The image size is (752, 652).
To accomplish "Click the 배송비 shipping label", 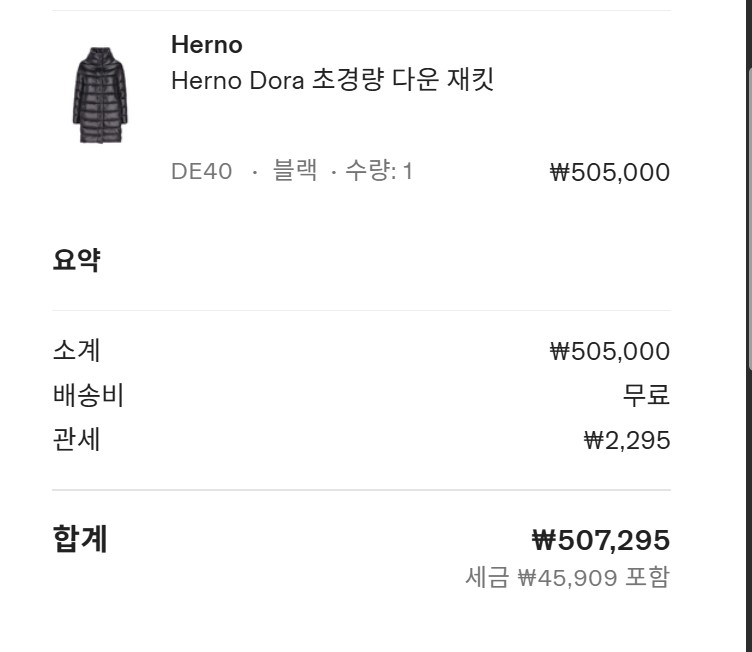I will click(x=88, y=395).
